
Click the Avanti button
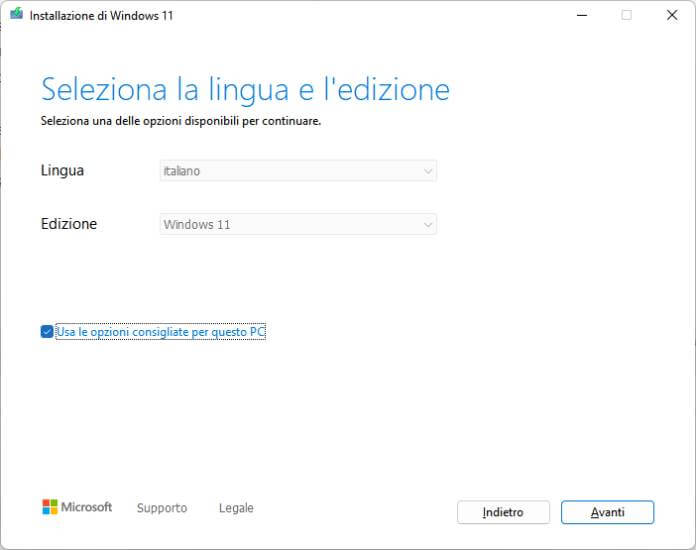pos(607,512)
